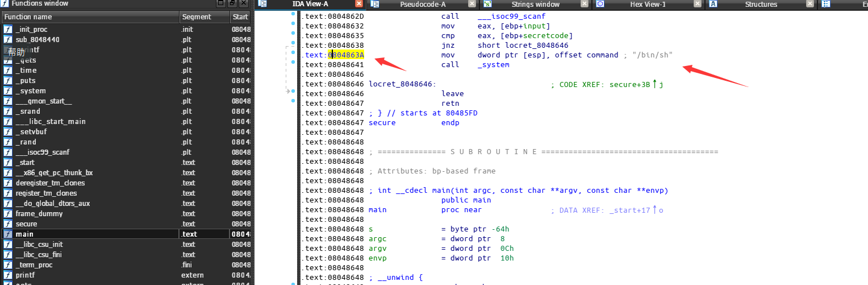
Task: Sort by the Start column header
Action: coord(241,17)
